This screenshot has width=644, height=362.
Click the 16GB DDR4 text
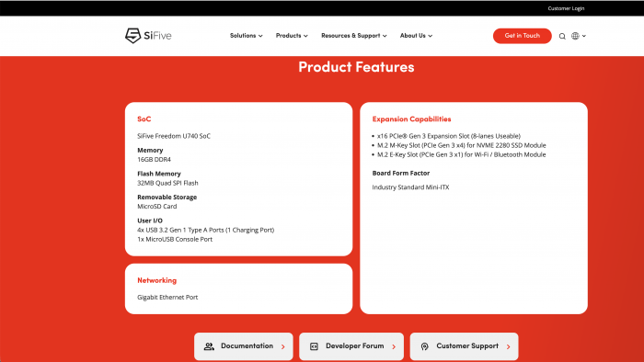point(154,160)
